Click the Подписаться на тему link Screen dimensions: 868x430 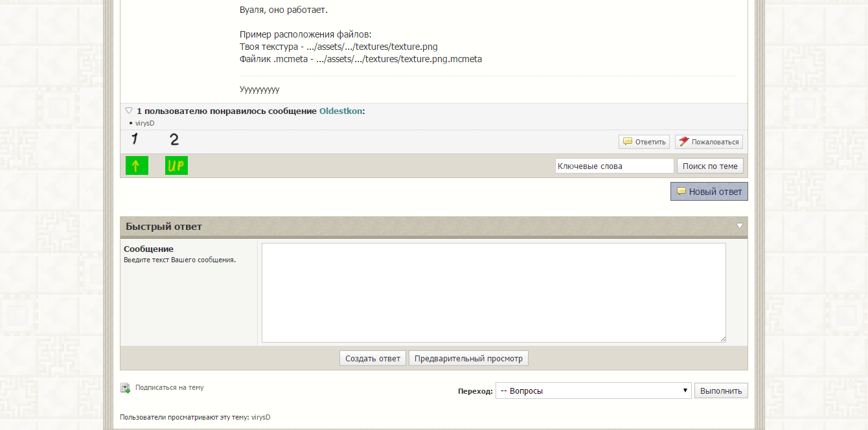pyautogui.click(x=170, y=387)
